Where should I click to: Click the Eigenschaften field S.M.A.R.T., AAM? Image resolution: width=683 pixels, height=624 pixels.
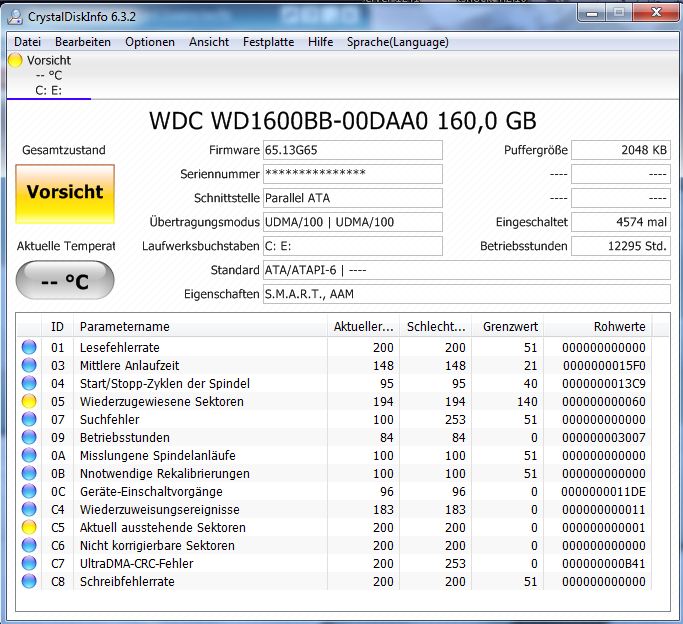(x=467, y=294)
